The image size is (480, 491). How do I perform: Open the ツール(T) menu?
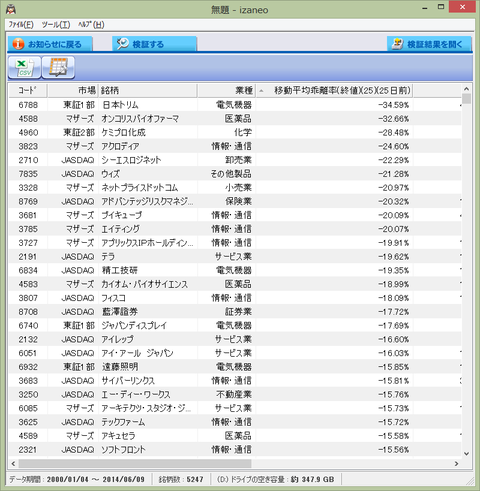56,25
